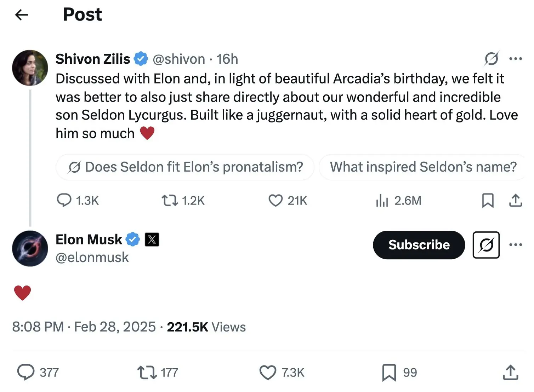Click the X affiliation badge beside Elon Musk

(152, 239)
